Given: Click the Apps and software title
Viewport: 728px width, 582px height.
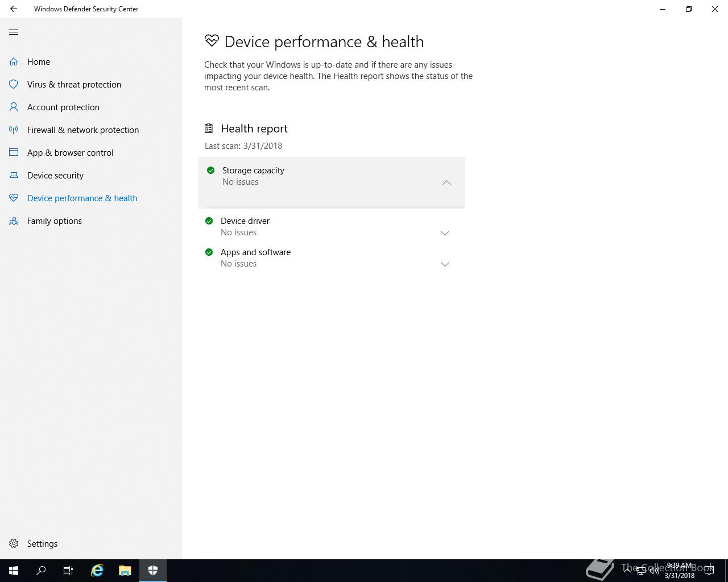Looking at the screenshot, I should (x=255, y=252).
